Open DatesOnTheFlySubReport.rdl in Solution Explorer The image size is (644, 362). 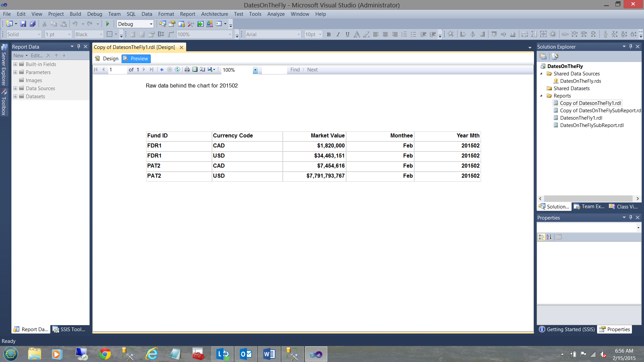[x=592, y=125]
